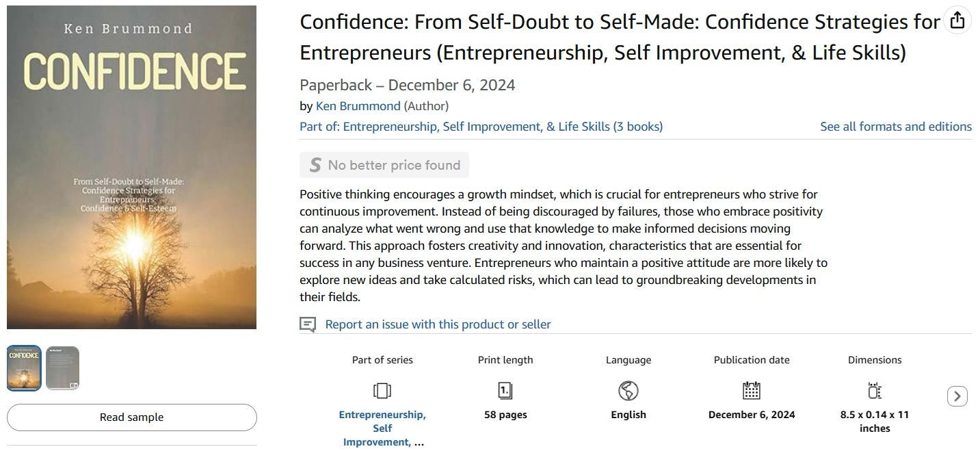Click the Print length page icon

(x=505, y=391)
